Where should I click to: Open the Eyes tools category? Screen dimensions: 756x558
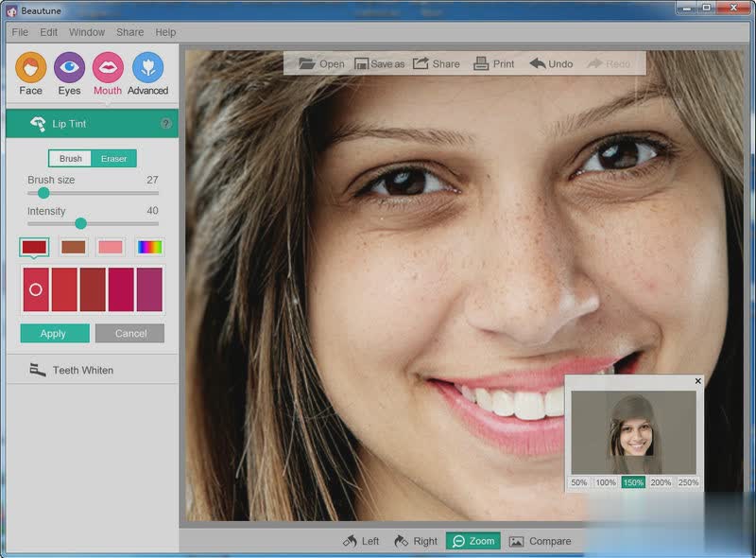[x=69, y=68]
